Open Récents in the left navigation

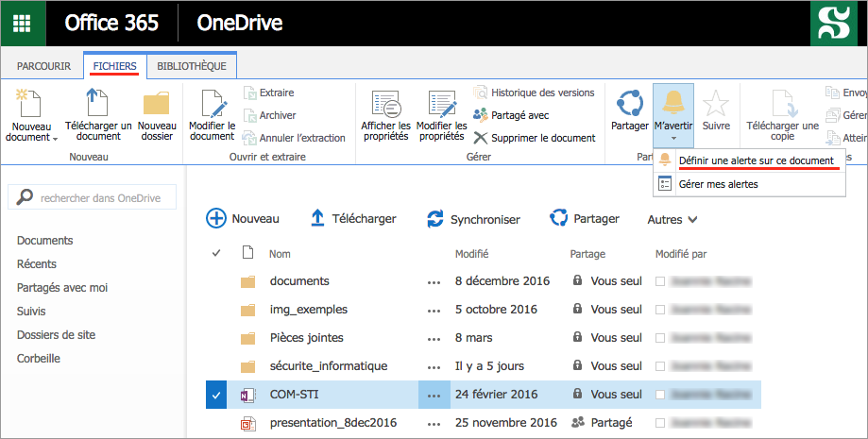click(37, 264)
